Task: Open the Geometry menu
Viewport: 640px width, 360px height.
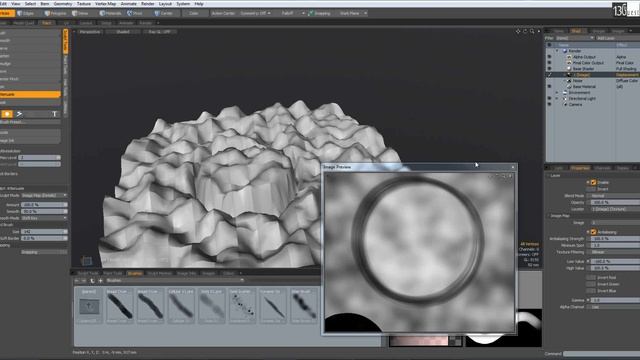Action: pyautogui.click(x=63, y=4)
